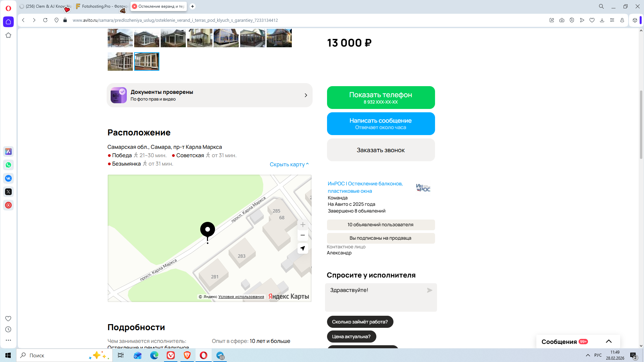644x362 pixels.
Task: Collapse map via 'Скрыть карту'
Action: [289, 164]
